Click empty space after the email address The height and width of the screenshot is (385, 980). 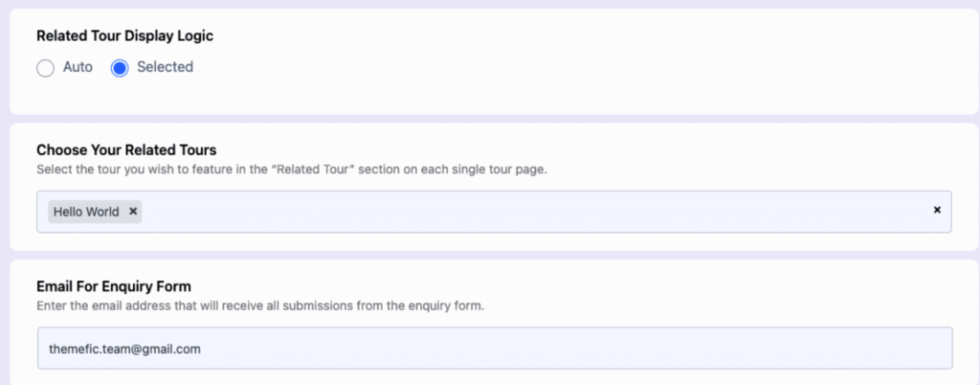(563, 348)
